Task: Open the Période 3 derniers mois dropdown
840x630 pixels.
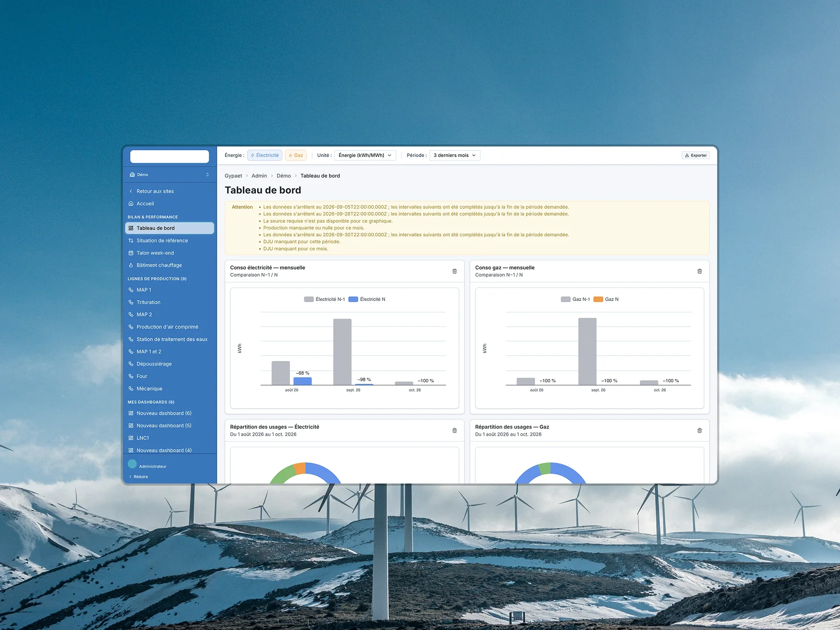Action: [x=455, y=155]
